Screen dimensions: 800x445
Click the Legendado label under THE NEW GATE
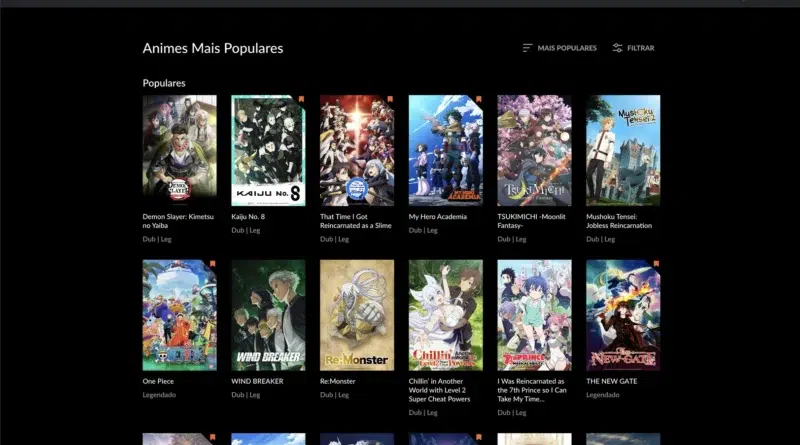(603, 395)
